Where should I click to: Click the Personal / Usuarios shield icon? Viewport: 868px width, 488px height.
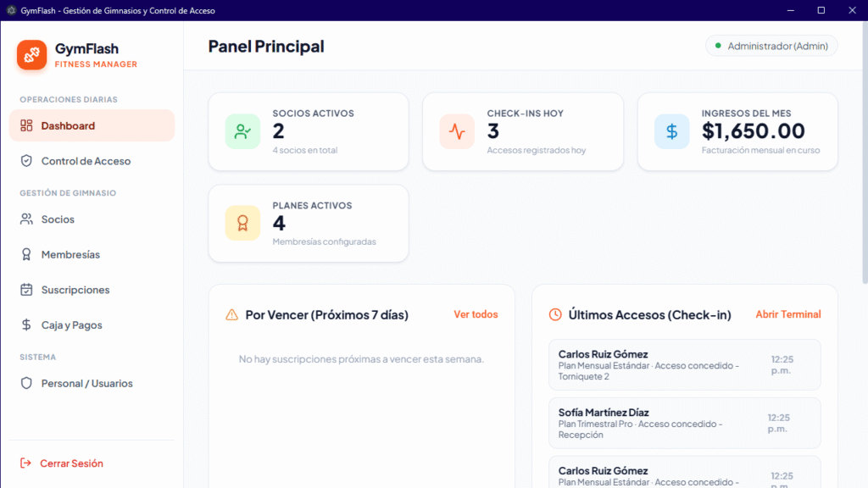point(26,383)
